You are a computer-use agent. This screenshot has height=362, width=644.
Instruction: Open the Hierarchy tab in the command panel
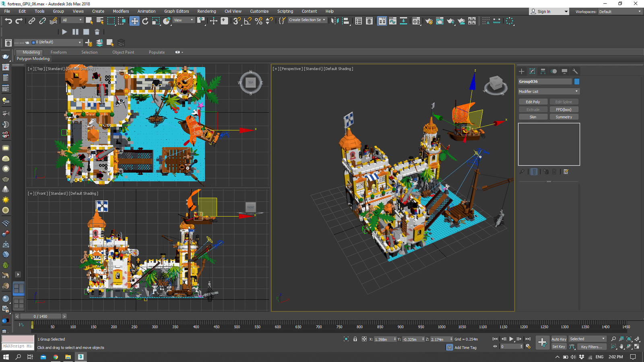[x=543, y=71]
